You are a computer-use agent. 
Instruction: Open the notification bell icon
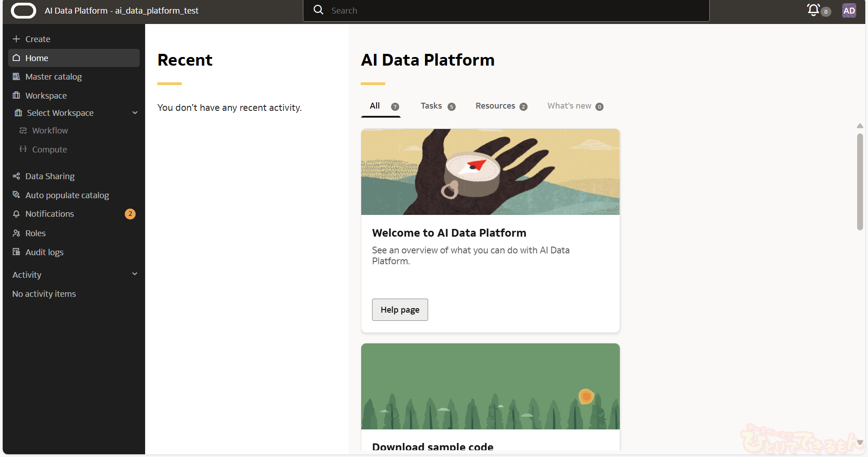tap(813, 10)
